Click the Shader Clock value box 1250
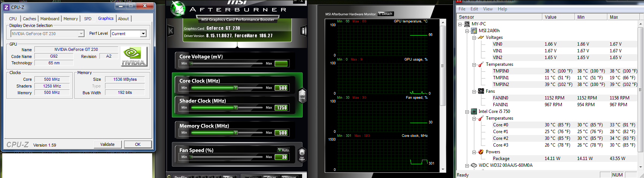The image size is (644, 178). coord(281,108)
